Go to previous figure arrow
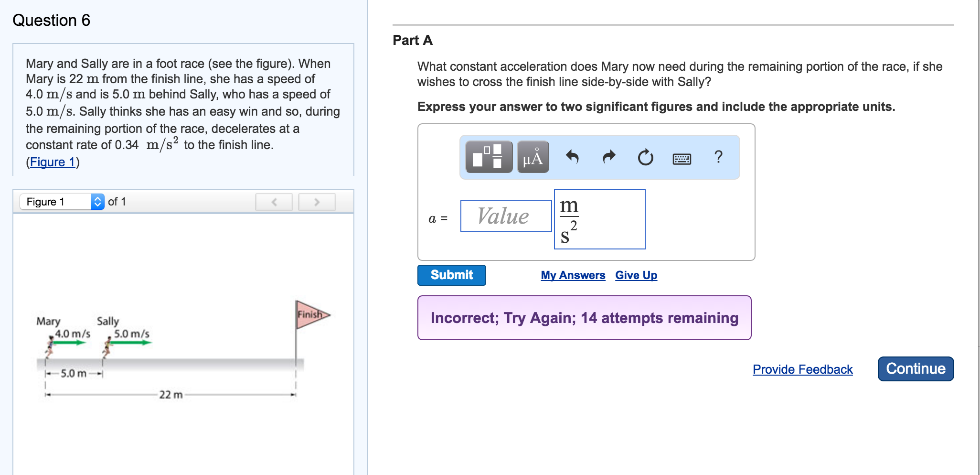The height and width of the screenshot is (475, 980). coord(274,202)
